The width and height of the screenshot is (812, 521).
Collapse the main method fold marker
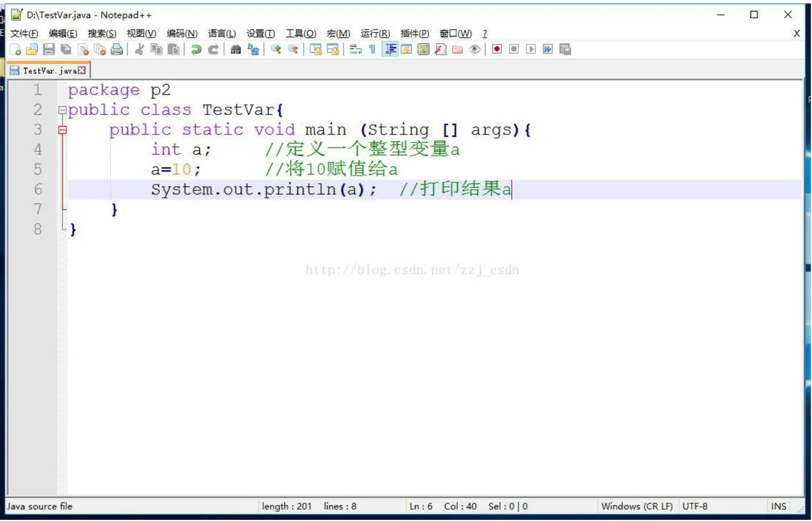tap(62, 130)
